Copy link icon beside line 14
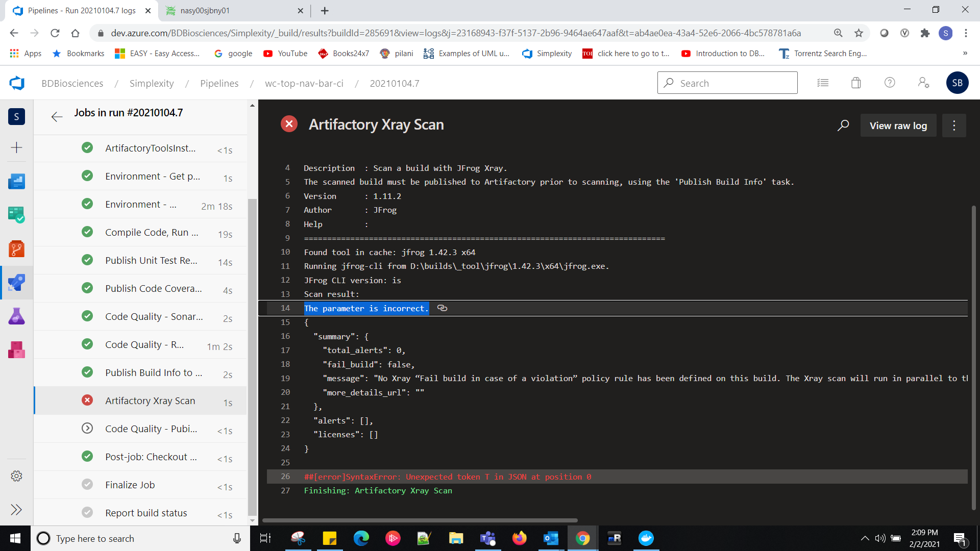 coord(442,308)
